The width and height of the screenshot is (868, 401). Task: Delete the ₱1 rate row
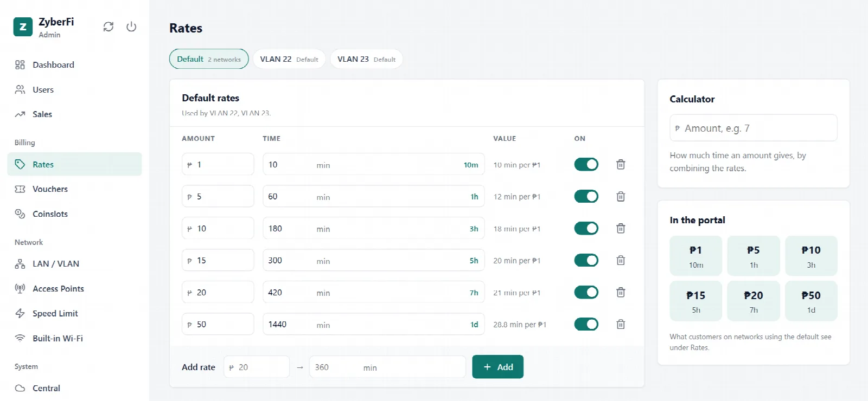tap(621, 164)
